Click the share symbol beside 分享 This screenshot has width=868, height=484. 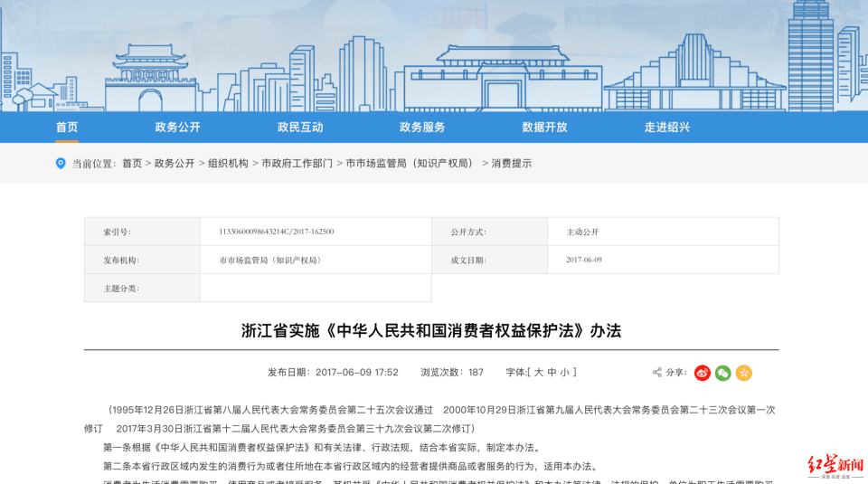(x=657, y=373)
